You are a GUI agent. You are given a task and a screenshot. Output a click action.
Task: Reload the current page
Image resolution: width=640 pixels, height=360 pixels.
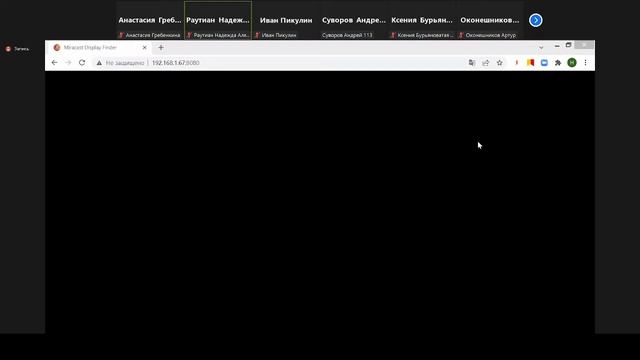pyautogui.click(x=82, y=63)
